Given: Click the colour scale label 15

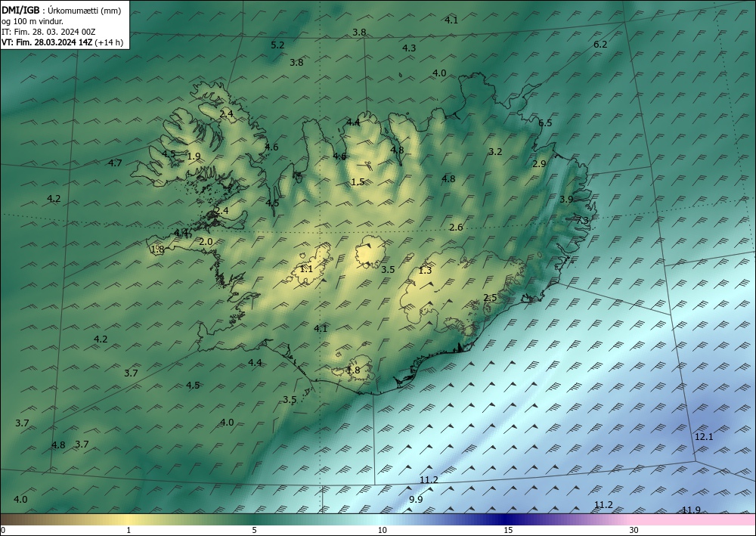Looking at the screenshot, I should 508,531.
